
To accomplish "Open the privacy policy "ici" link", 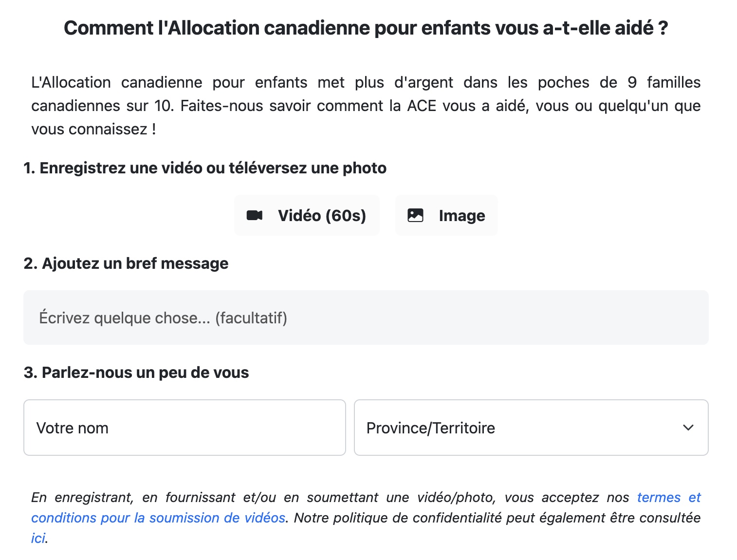I will pos(38,538).
